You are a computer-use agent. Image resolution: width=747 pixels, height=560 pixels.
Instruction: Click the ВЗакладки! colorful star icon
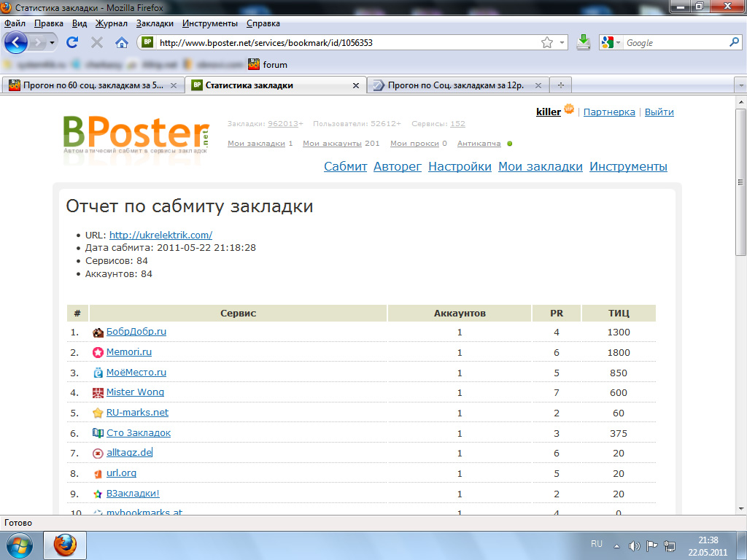coord(98,494)
